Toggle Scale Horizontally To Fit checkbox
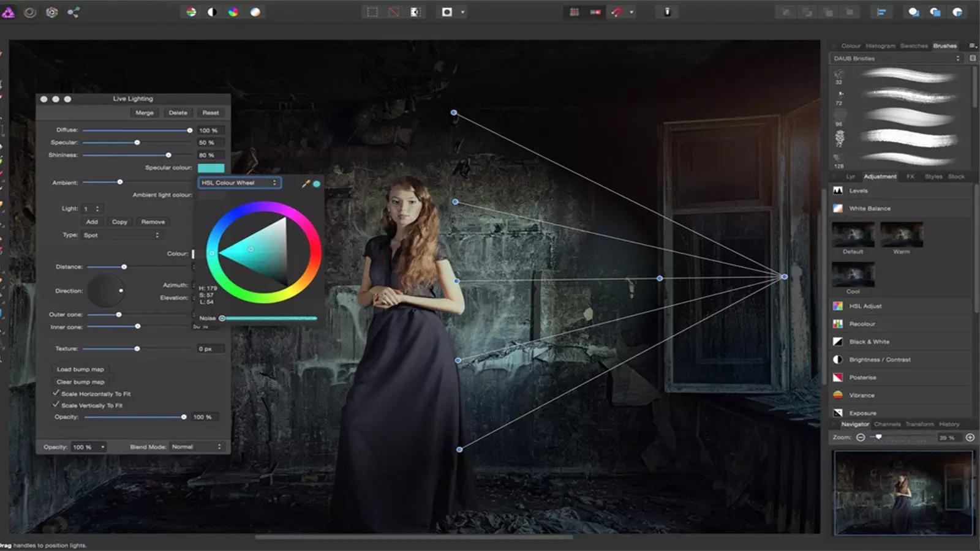This screenshot has height=551, width=980. click(x=56, y=393)
